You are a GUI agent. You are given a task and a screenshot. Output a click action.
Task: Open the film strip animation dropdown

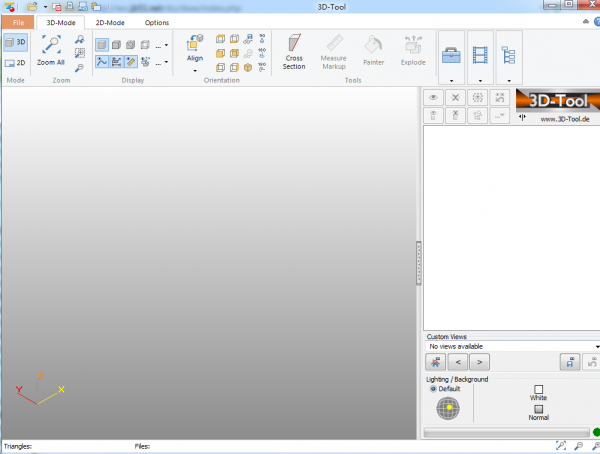coord(481,78)
